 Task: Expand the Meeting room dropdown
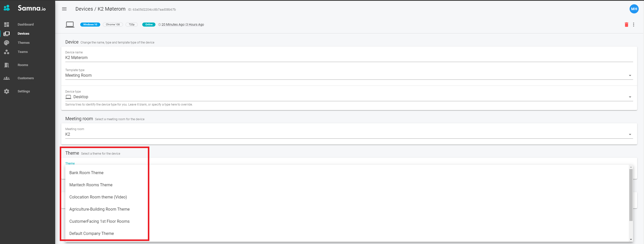pos(630,134)
